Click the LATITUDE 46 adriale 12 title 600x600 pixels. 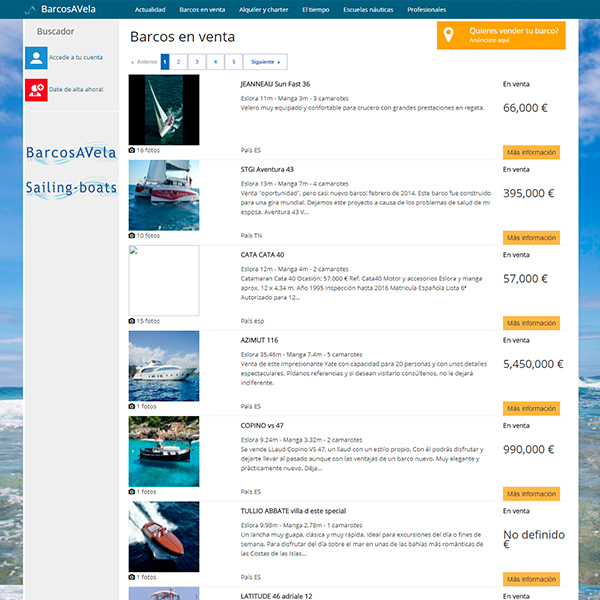(x=276, y=596)
